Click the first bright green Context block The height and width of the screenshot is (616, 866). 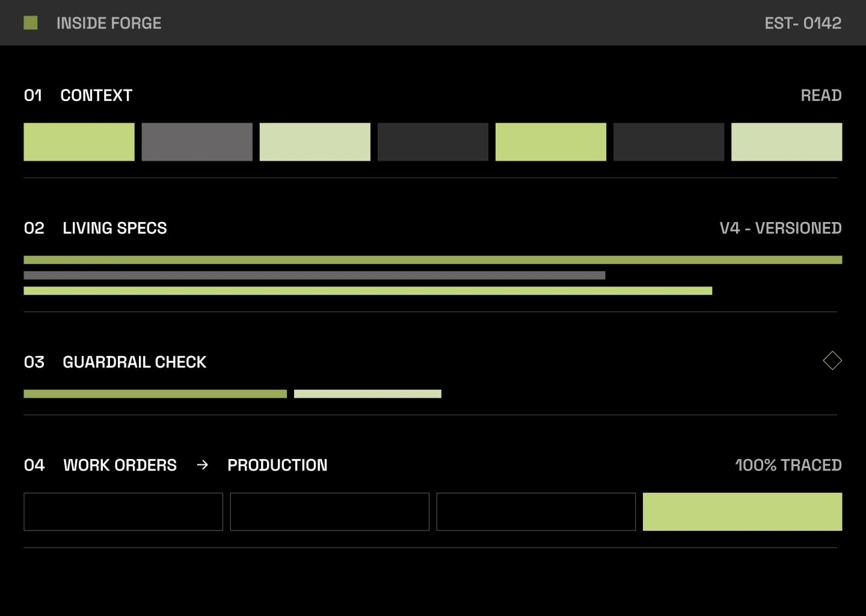click(79, 142)
